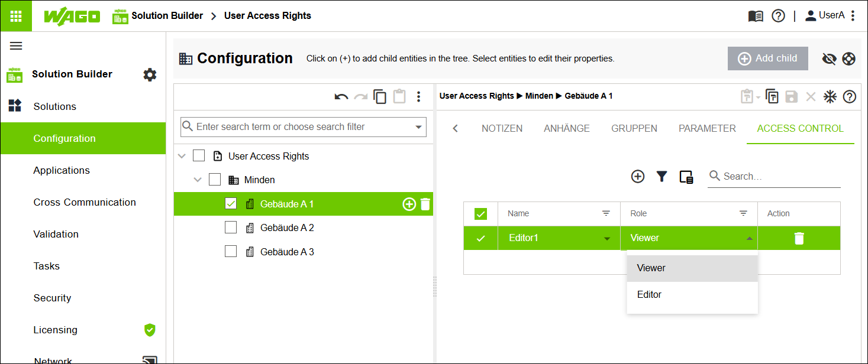Click the copy icon in the breadcrumb toolbar
The width and height of the screenshot is (868, 364).
[x=772, y=96]
